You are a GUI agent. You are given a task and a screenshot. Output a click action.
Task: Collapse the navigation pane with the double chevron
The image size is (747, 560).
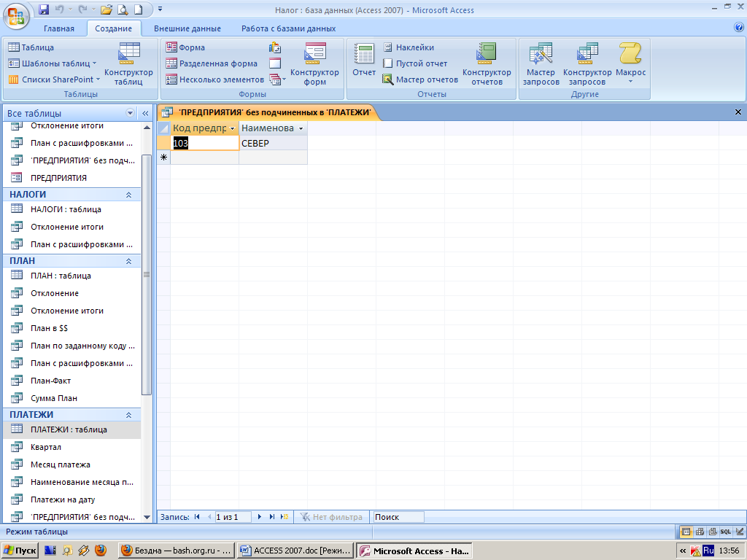(145, 113)
